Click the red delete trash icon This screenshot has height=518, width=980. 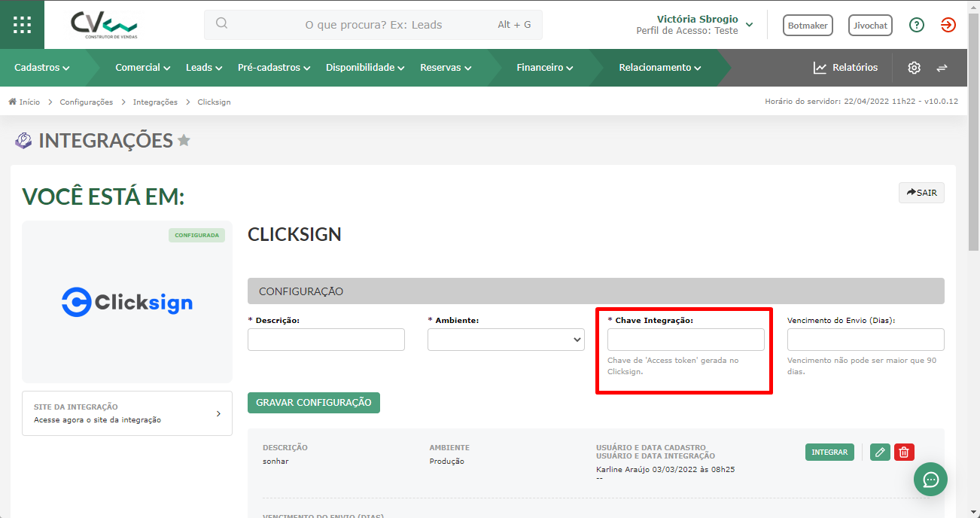[x=904, y=452]
